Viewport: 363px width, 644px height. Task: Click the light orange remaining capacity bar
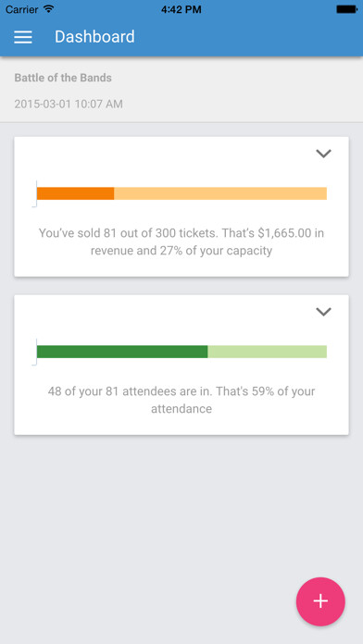220,193
